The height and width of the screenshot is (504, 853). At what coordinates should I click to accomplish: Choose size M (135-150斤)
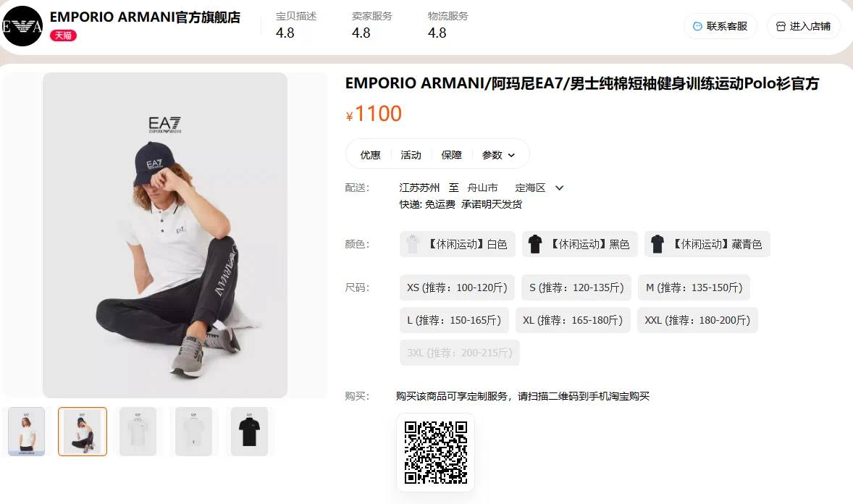[x=694, y=287]
